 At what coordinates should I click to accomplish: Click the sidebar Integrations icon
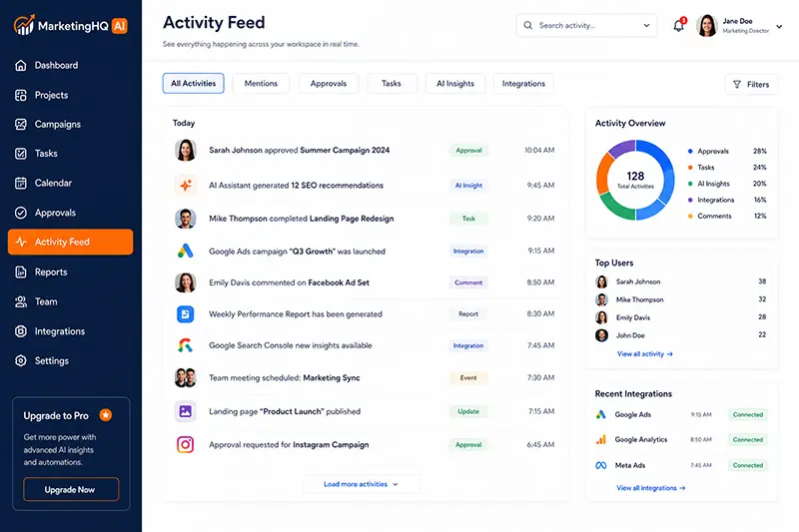(x=20, y=331)
